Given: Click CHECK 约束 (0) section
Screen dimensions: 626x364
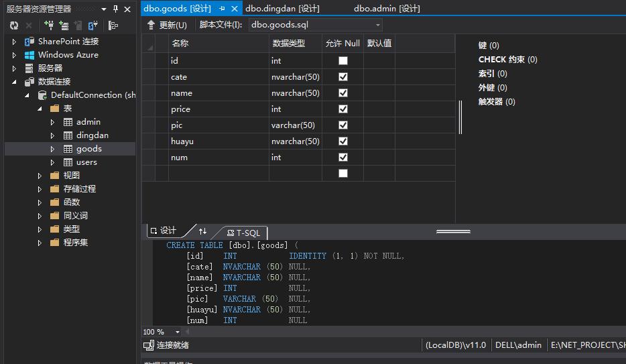Looking at the screenshot, I should pyautogui.click(x=508, y=60).
